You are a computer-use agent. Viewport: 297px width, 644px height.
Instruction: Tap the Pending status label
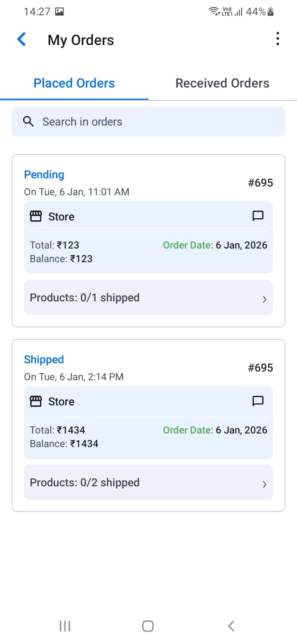(44, 175)
